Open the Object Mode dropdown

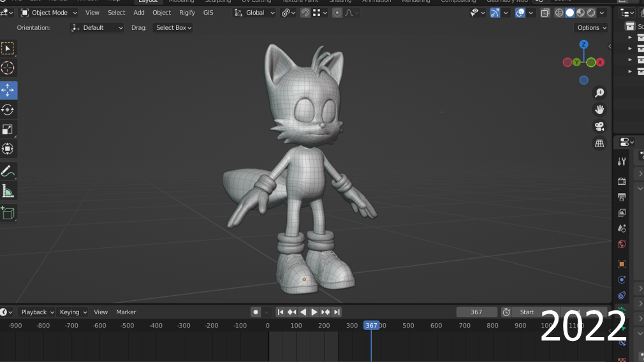pyautogui.click(x=49, y=13)
